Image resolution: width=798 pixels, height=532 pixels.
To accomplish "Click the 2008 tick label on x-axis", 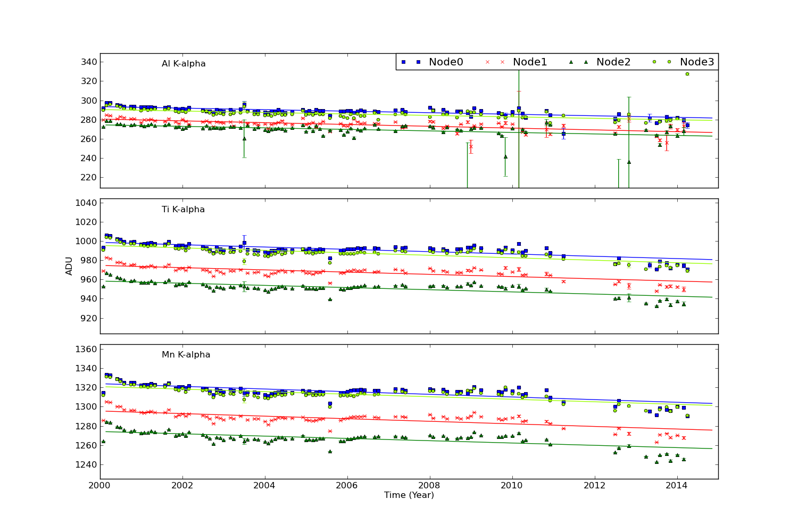I will tap(430, 485).
